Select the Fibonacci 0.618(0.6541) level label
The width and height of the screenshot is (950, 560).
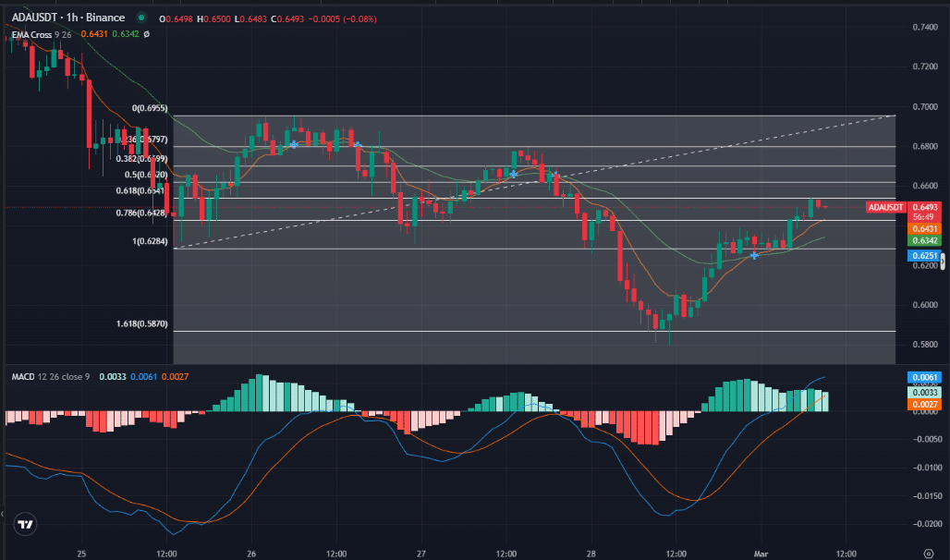click(x=140, y=191)
